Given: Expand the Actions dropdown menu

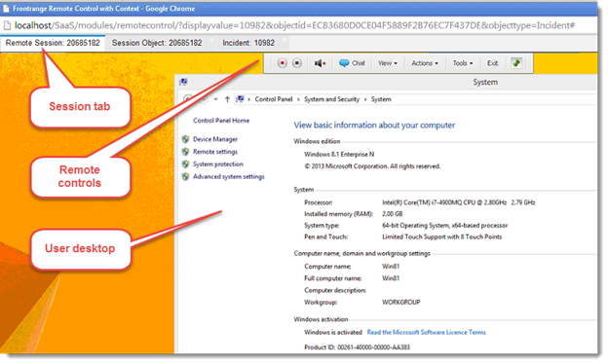Looking at the screenshot, I should pos(425,63).
